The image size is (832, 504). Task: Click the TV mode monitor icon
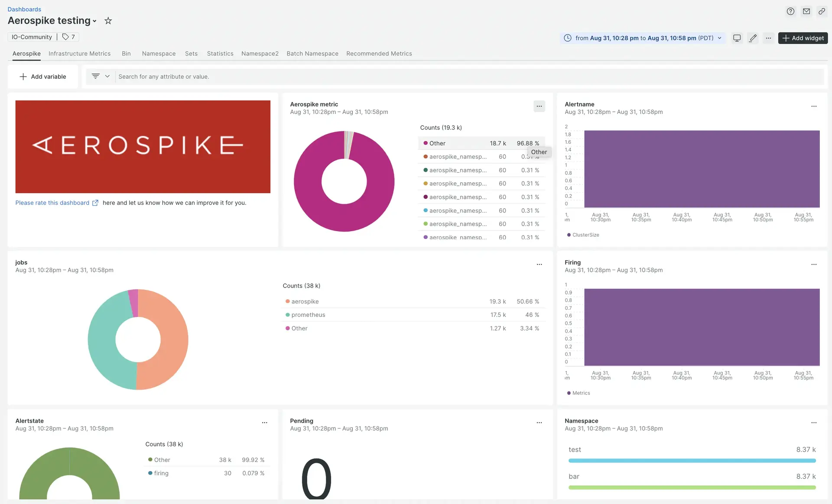(737, 38)
